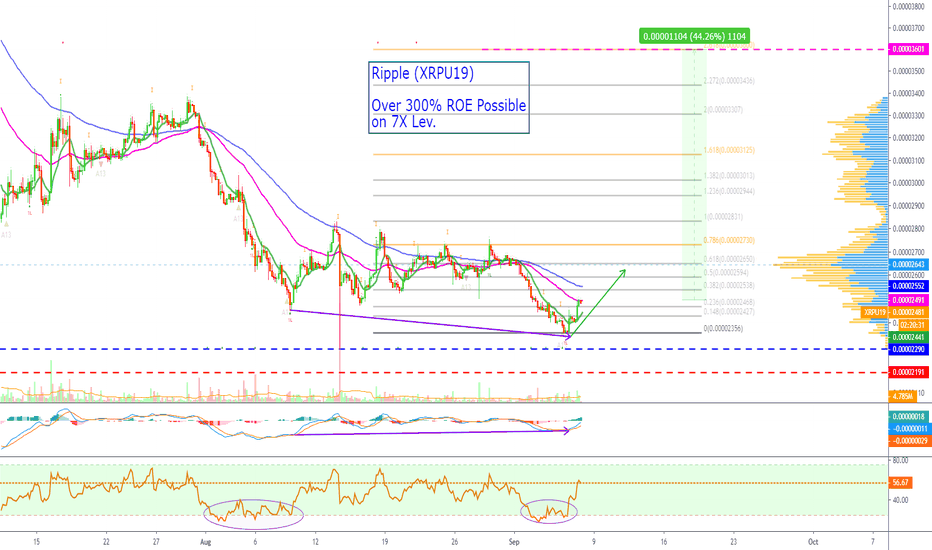
Task: Click the red 0.00002191 price label
Action: coord(908,372)
